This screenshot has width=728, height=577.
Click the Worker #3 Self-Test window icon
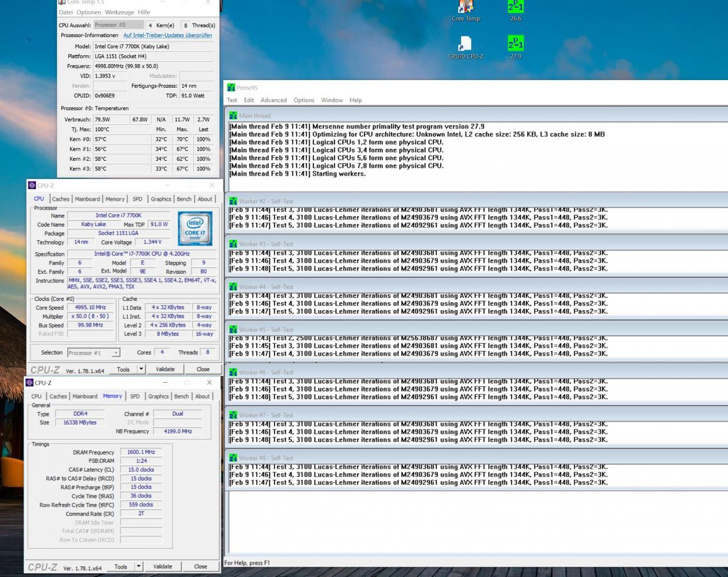tap(233, 244)
